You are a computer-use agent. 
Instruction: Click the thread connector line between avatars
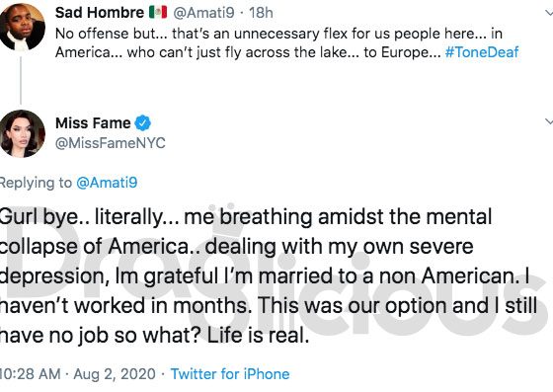pos(21,80)
